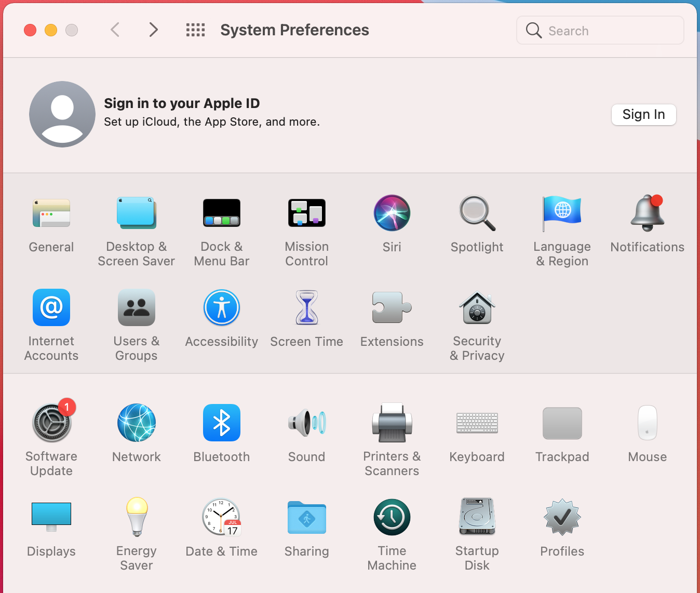Open the Startup Disk pane
This screenshot has width=700, height=593.
click(x=477, y=517)
